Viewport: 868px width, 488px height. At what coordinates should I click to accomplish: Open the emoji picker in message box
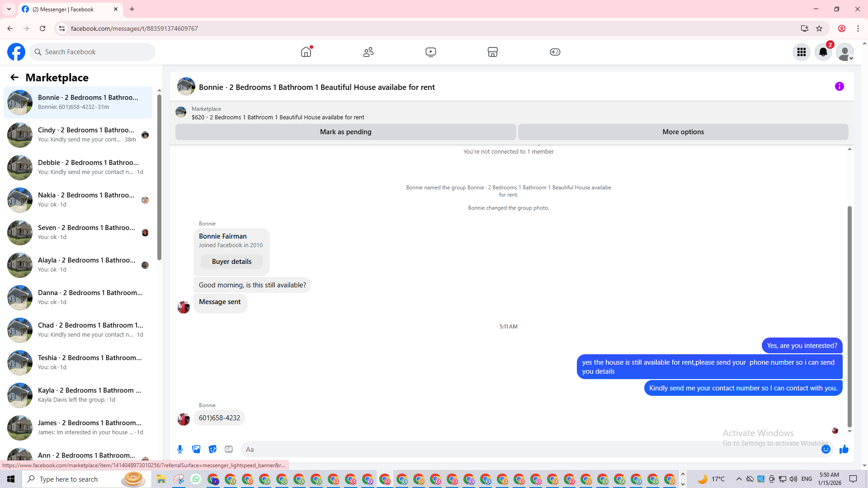pyautogui.click(x=826, y=449)
